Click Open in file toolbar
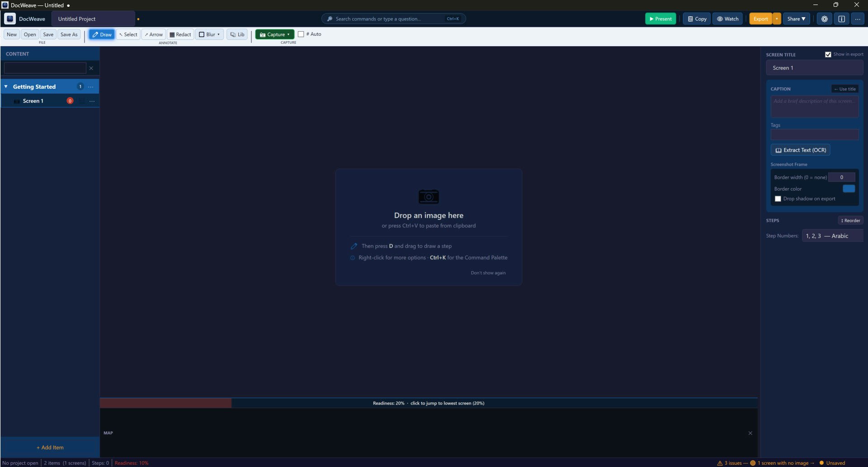 click(30, 34)
